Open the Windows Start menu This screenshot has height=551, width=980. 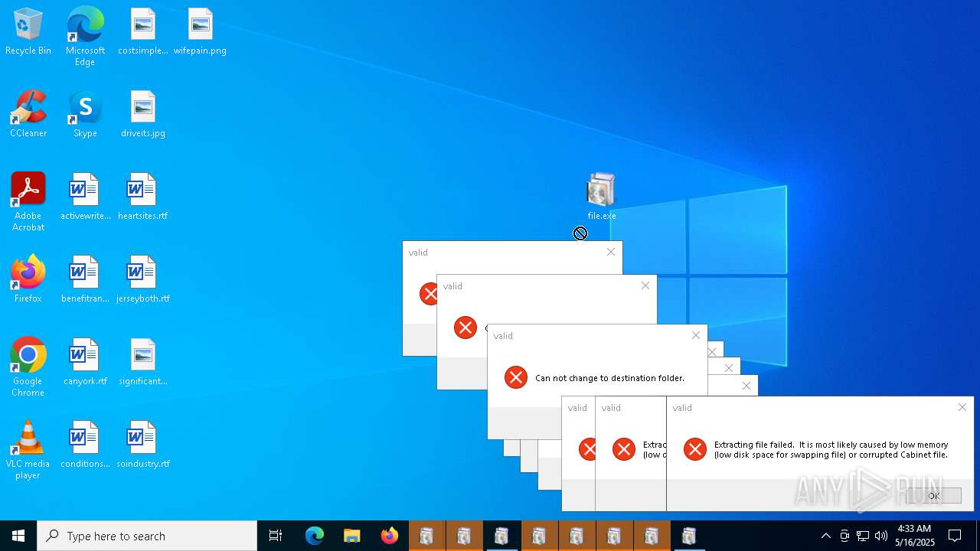point(18,536)
